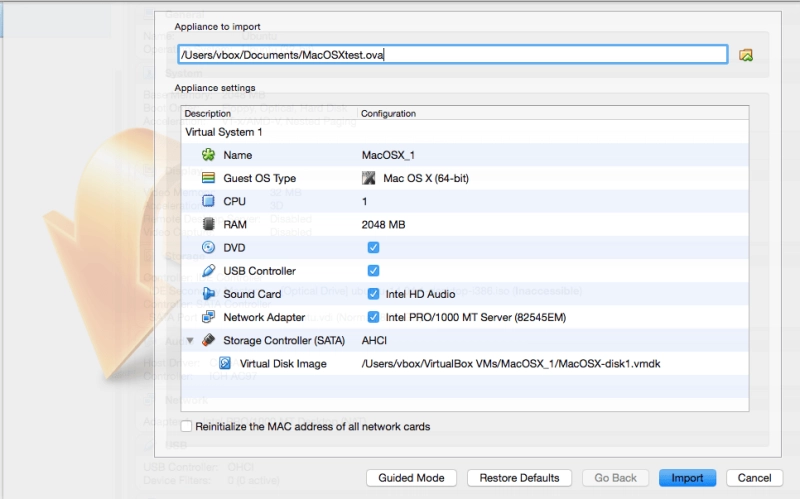Collapse the Storage Controller (SATA) tree
This screenshot has width=800, height=499.
point(190,340)
